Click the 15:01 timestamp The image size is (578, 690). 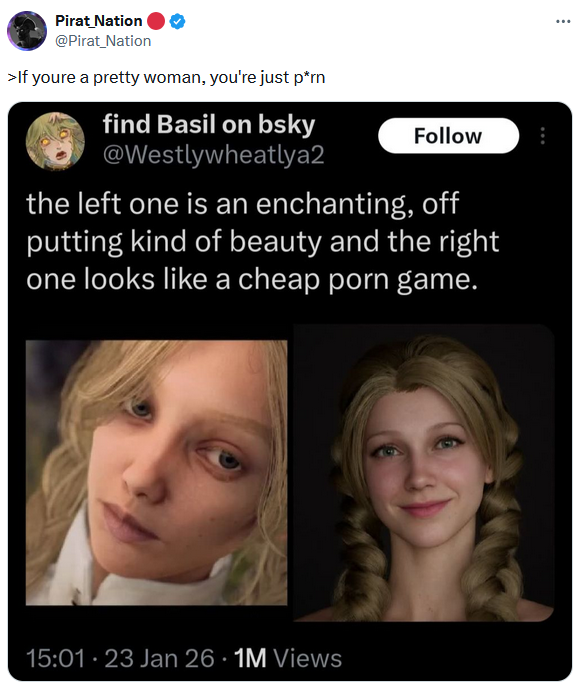[55, 658]
